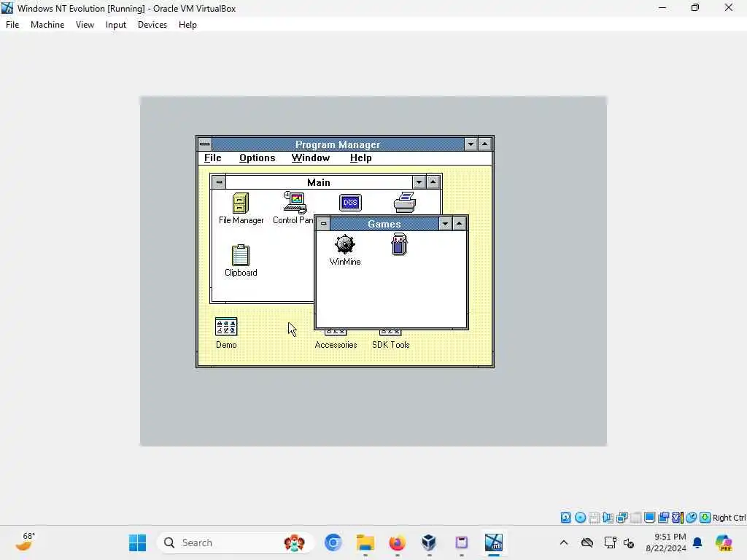Screen dimensions: 747x560
Task: Minimize the Main group window with down arrow
Action: click(419, 182)
